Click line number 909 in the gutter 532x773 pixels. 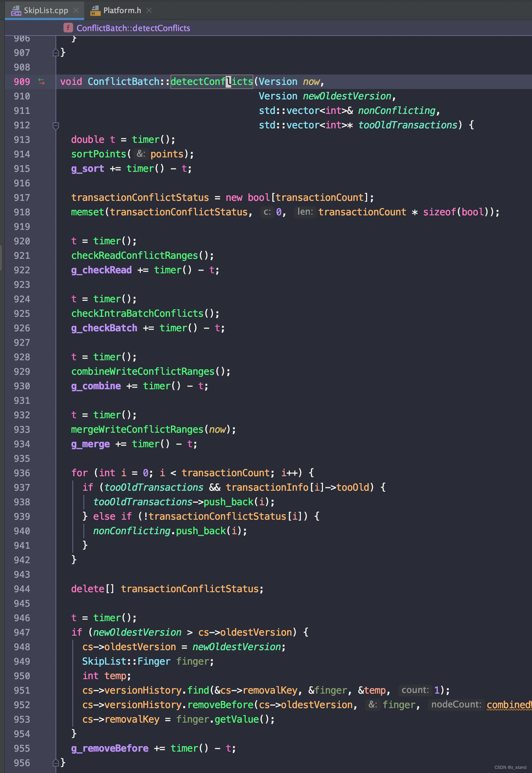22,82
